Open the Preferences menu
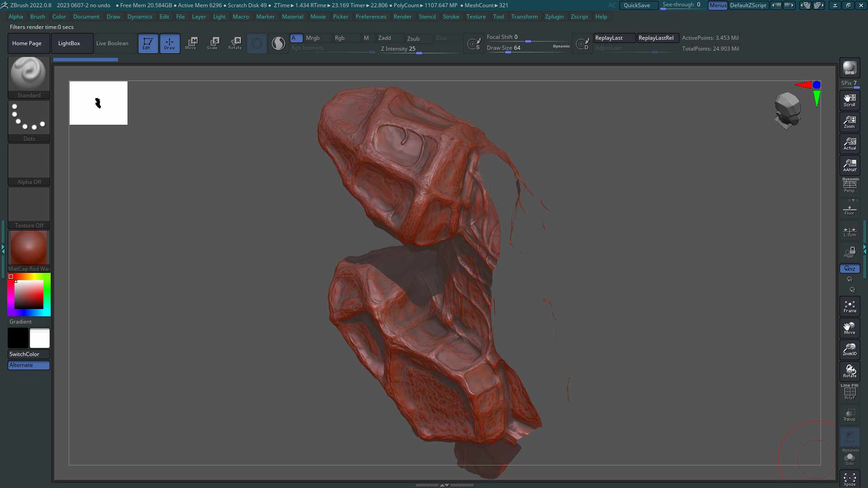Image resolution: width=868 pixels, height=488 pixels. 371,17
